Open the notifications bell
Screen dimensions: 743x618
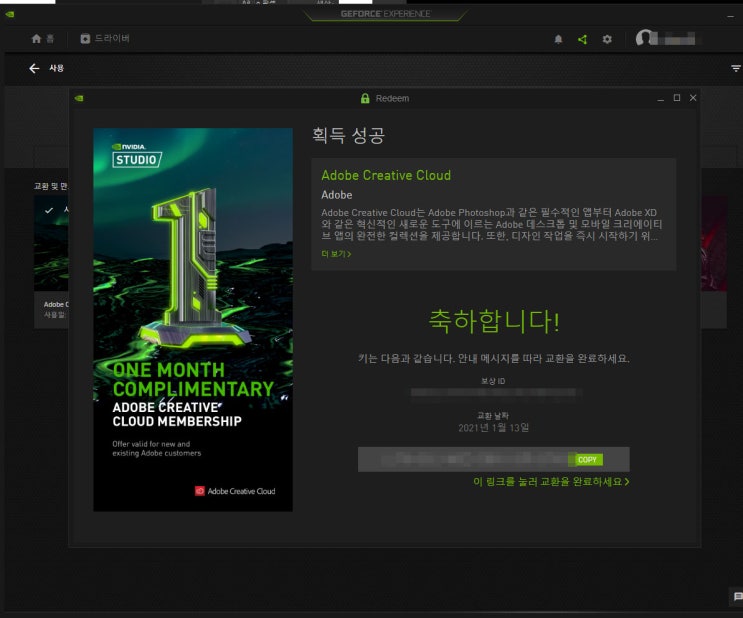point(558,39)
